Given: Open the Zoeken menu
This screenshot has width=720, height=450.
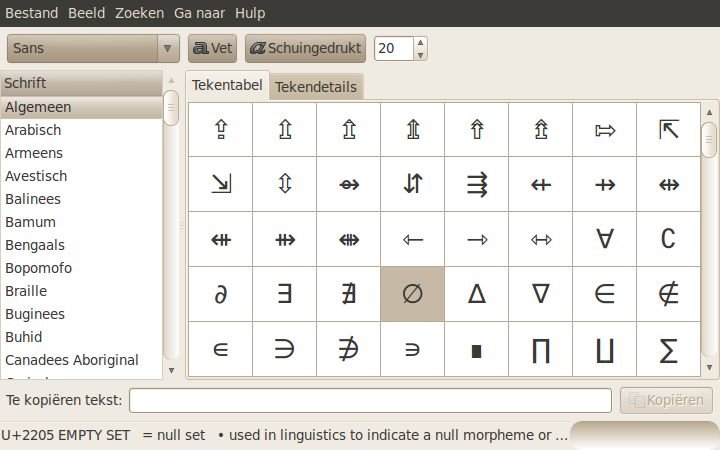Looking at the screenshot, I should click(139, 13).
